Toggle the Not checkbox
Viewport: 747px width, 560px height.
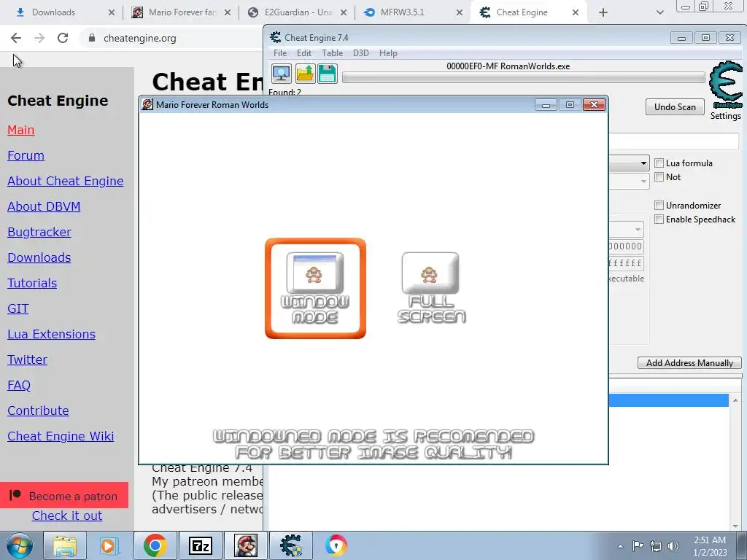click(x=659, y=177)
